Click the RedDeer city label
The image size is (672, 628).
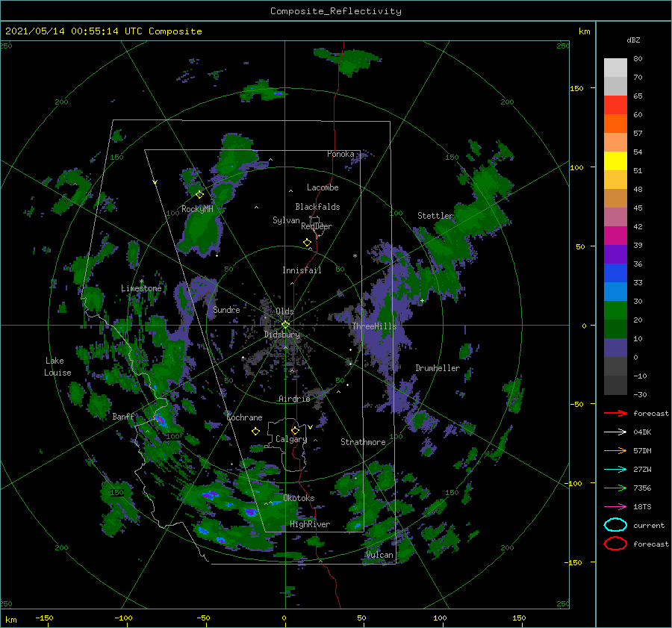[317, 226]
